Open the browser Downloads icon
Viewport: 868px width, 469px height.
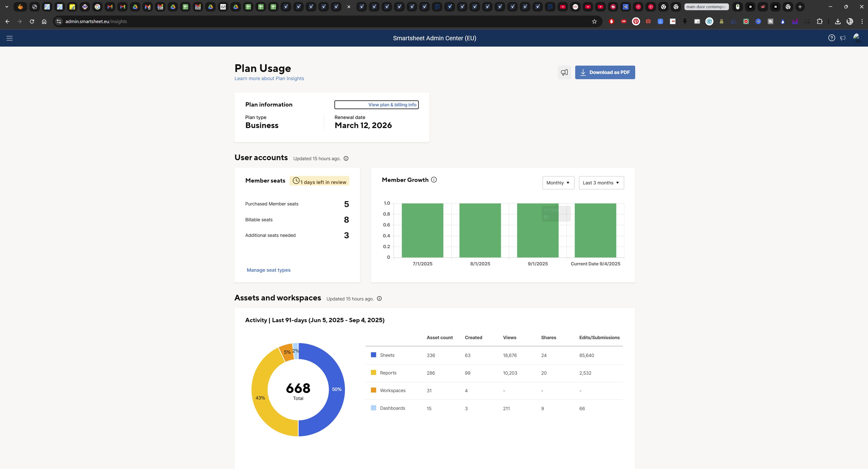pos(838,21)
